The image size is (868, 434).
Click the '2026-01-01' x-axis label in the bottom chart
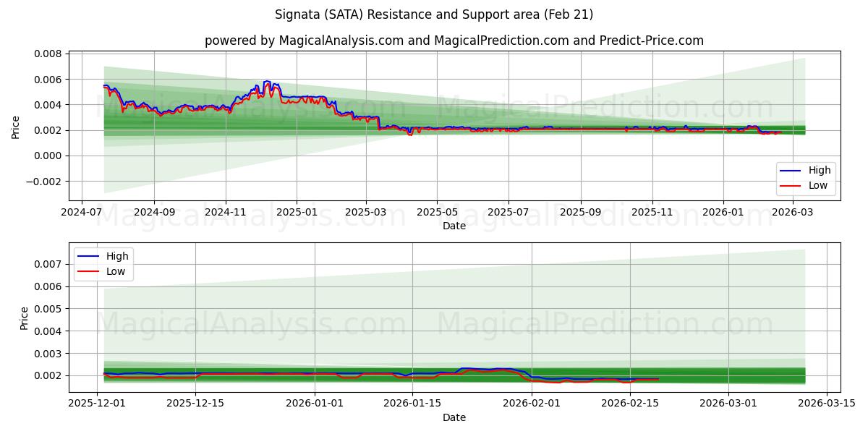[315, 405]
